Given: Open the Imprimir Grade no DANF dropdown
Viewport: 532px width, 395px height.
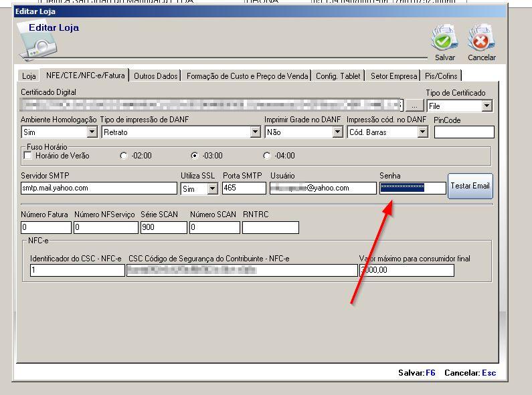Looking at the screenshot, I should coord(337,132).
